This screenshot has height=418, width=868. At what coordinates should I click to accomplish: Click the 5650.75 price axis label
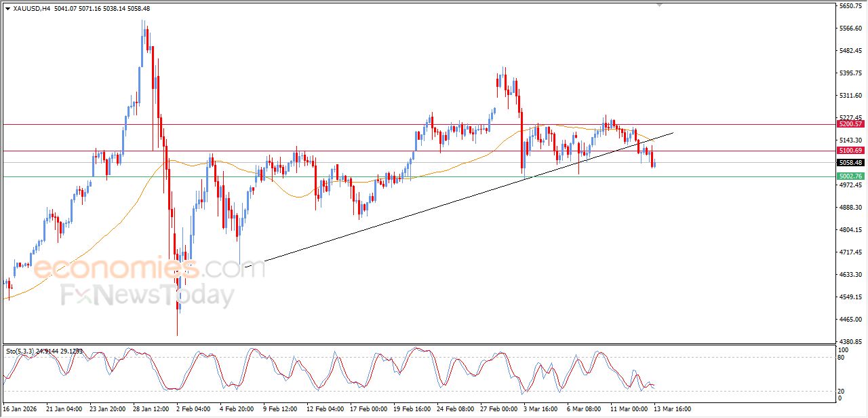[850, 6]
